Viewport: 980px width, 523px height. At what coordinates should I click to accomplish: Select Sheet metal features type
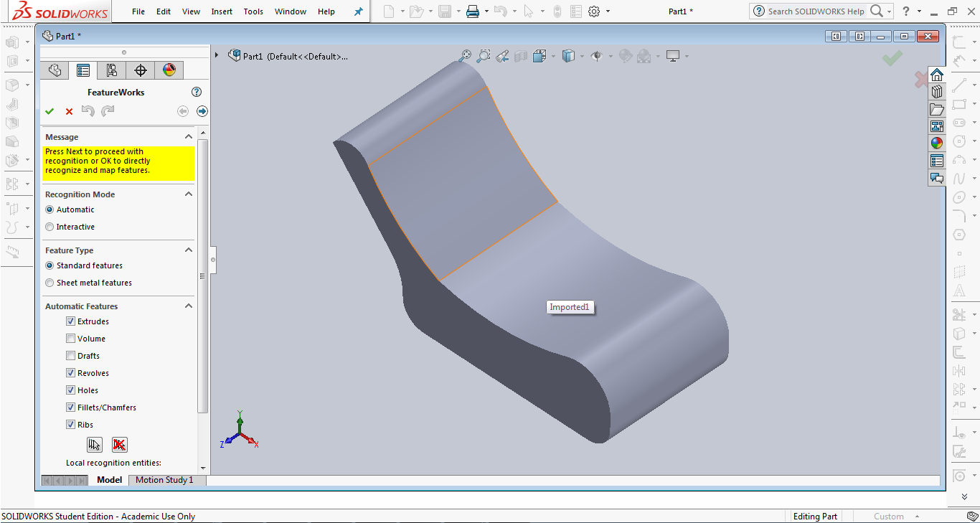50,283
